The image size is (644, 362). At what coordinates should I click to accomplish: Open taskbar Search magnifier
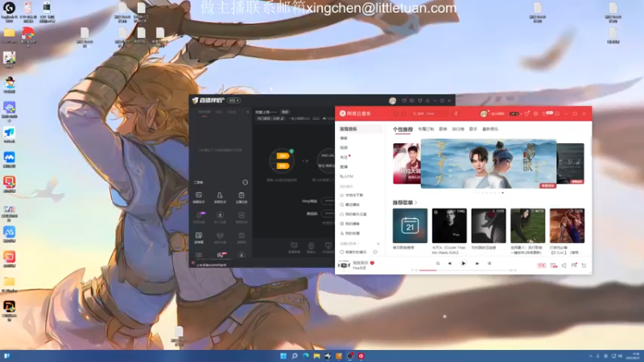[295, 356]
